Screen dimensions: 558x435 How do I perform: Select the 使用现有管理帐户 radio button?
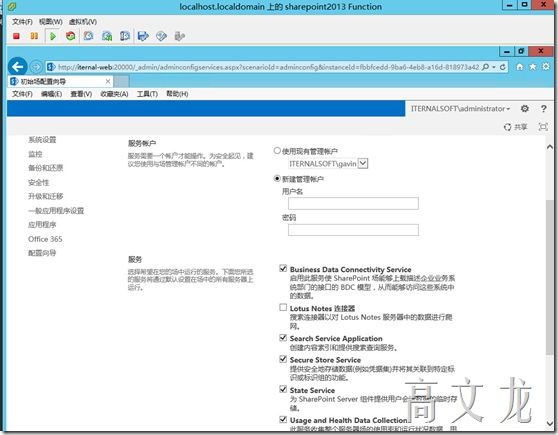(x=277, y=151)
